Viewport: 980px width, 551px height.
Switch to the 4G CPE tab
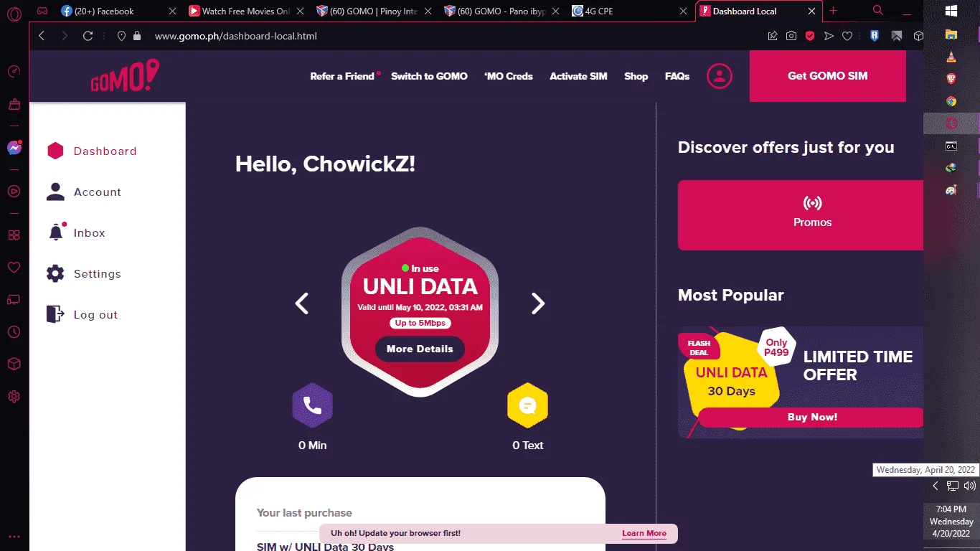click(630, 11)
